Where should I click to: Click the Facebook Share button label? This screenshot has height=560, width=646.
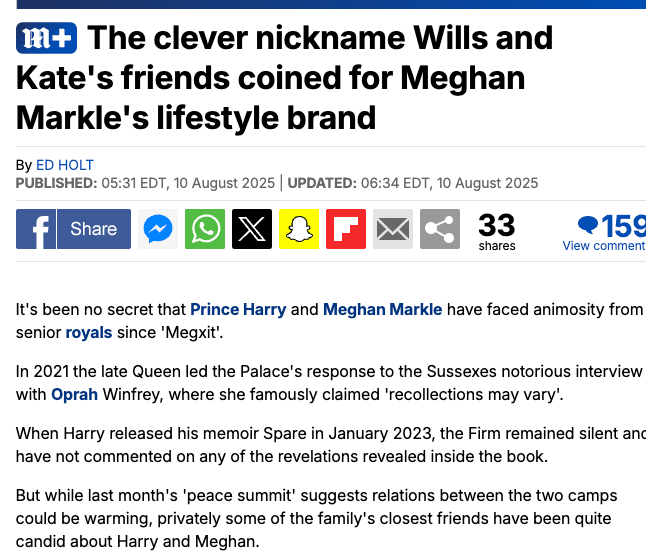94,229
